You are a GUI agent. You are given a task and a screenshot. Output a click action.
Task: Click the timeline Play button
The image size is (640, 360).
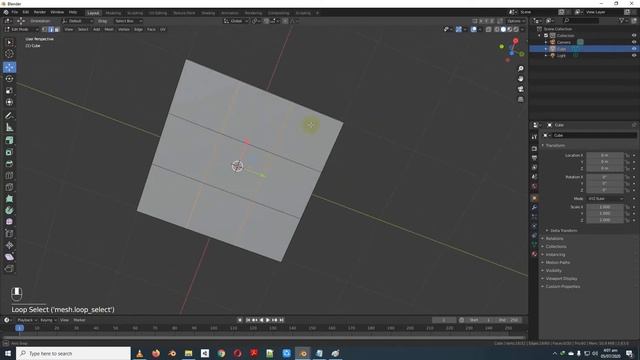coord(268,320)
